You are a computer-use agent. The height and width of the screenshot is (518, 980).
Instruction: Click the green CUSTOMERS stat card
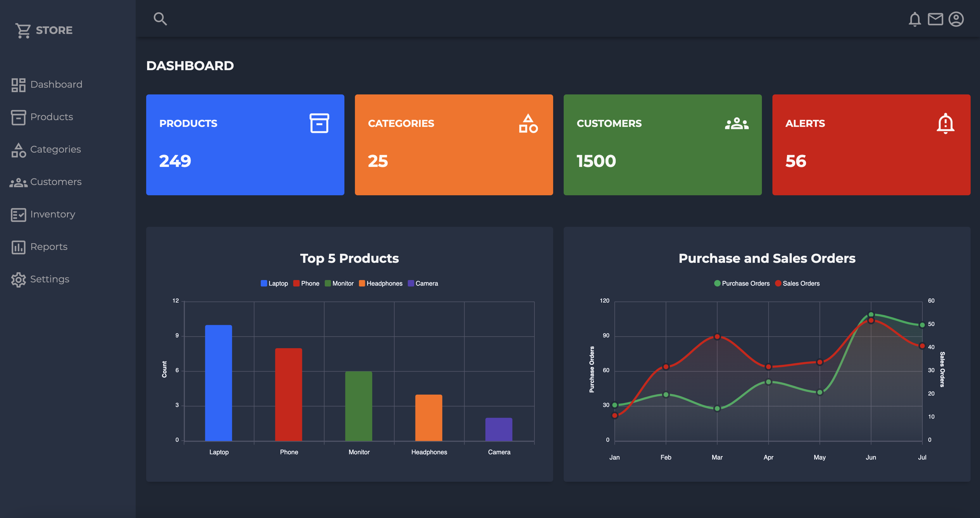click(x=663, y=145)
